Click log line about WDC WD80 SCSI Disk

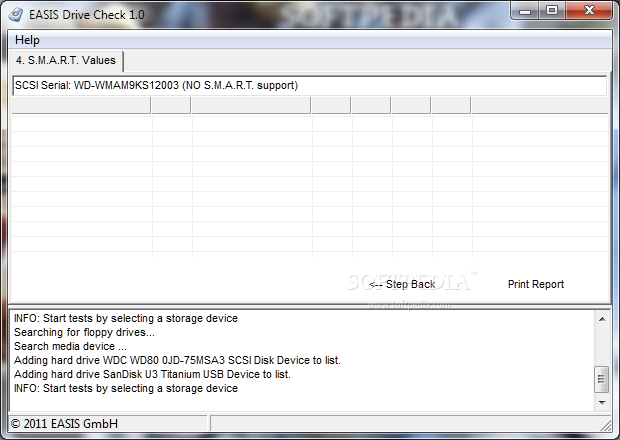pos(177,361)
